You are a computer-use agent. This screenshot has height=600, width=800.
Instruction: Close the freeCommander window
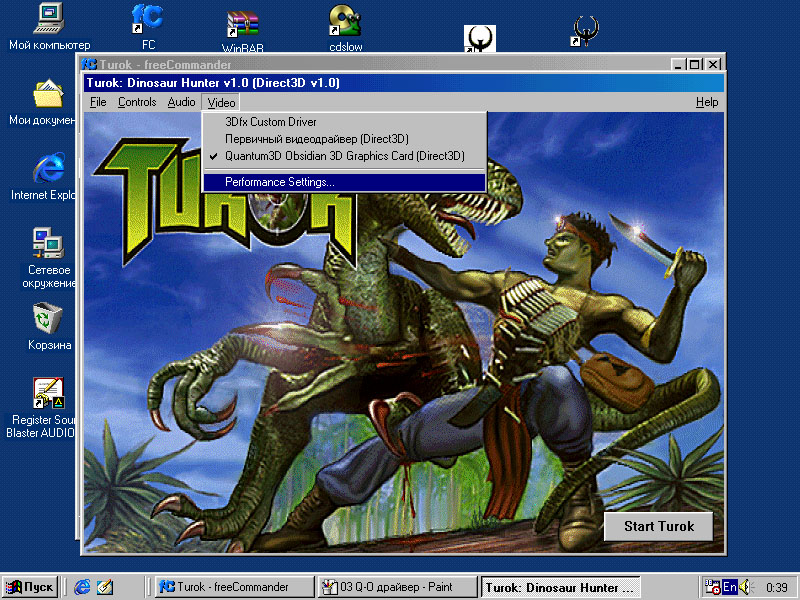click(713, 64)
